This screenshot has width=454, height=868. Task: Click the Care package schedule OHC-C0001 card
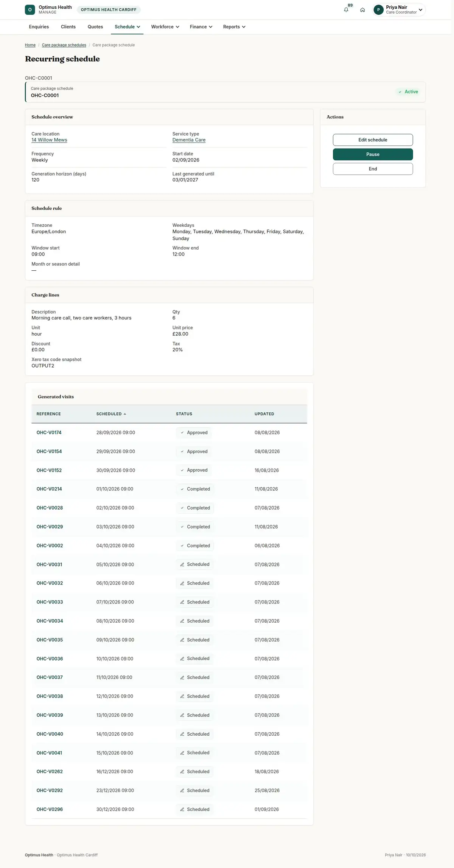coord(225,92)
